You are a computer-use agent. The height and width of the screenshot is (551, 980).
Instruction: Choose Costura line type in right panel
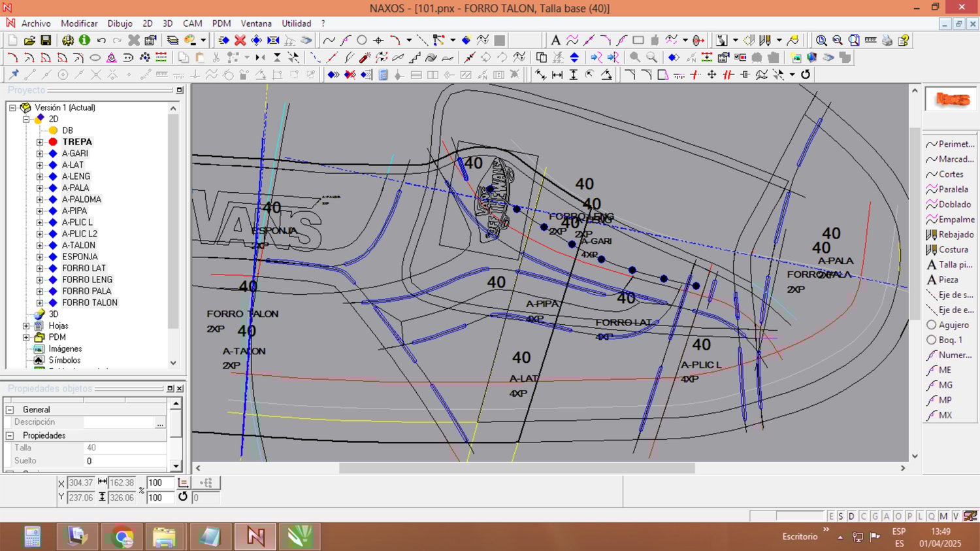[x=953, y=250]
